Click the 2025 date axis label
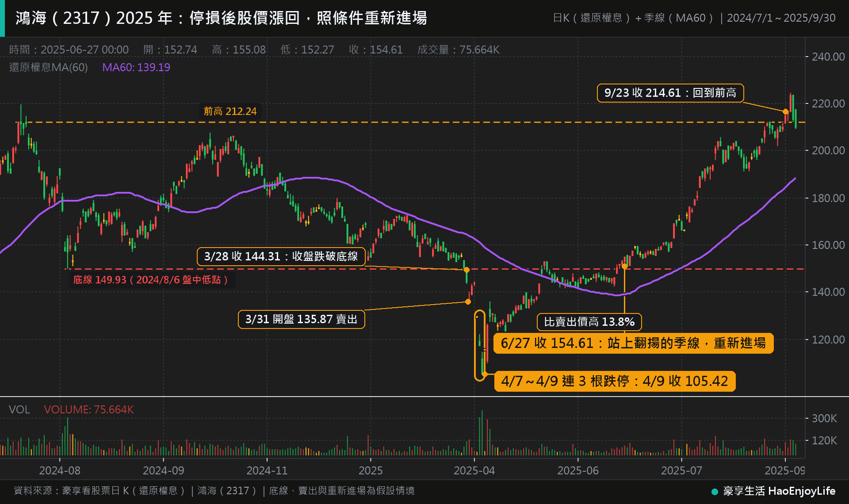Viewport: 849px width, 504px height. point(371,470)
